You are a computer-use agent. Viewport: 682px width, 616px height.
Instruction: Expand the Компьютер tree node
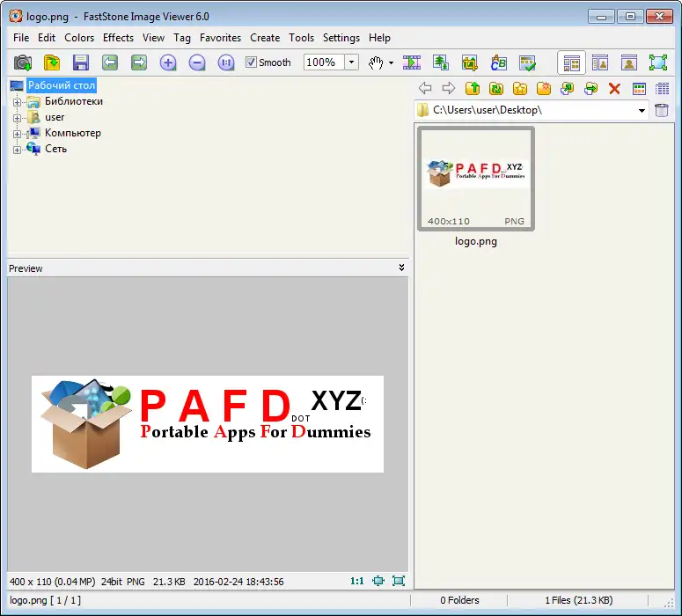[17, 134]
